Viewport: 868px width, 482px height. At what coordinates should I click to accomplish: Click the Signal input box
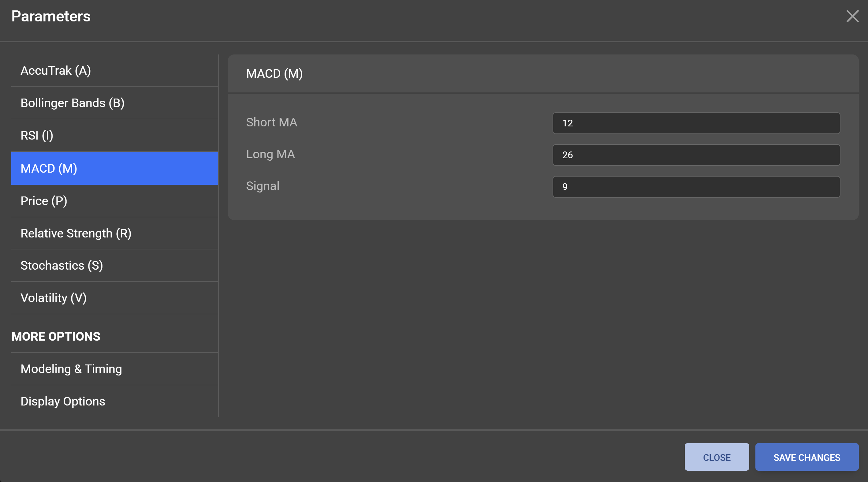pyautogui.click(x=696, y=187)
